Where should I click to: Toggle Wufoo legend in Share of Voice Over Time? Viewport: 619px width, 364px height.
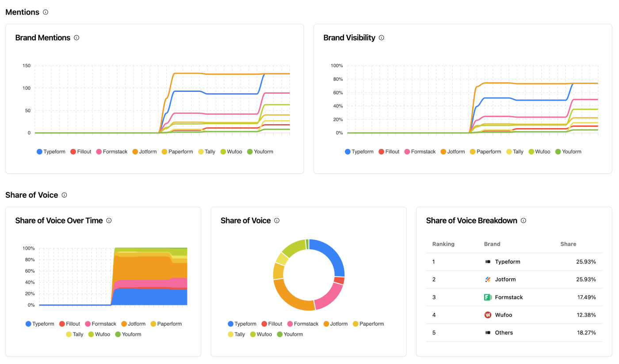(99, 335)
